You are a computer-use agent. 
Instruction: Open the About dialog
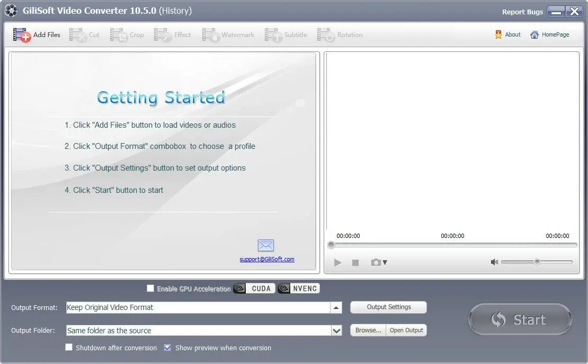508,34
